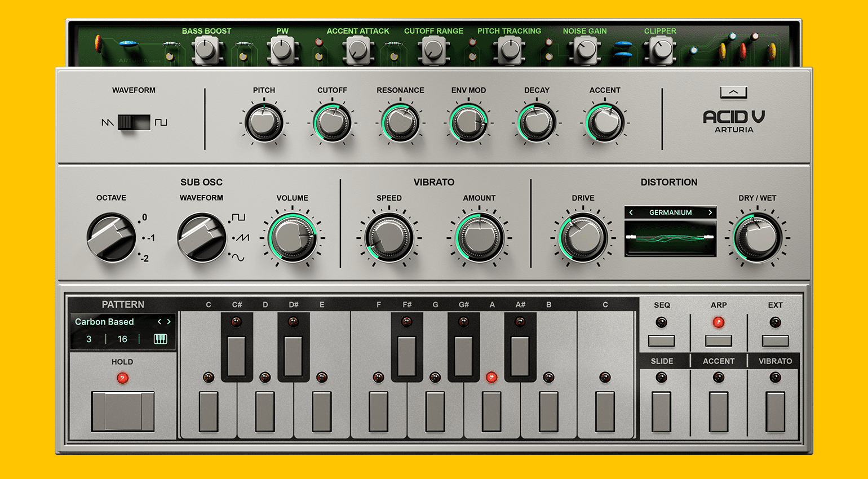Click the Bass Boost knob

coord(206,51)
